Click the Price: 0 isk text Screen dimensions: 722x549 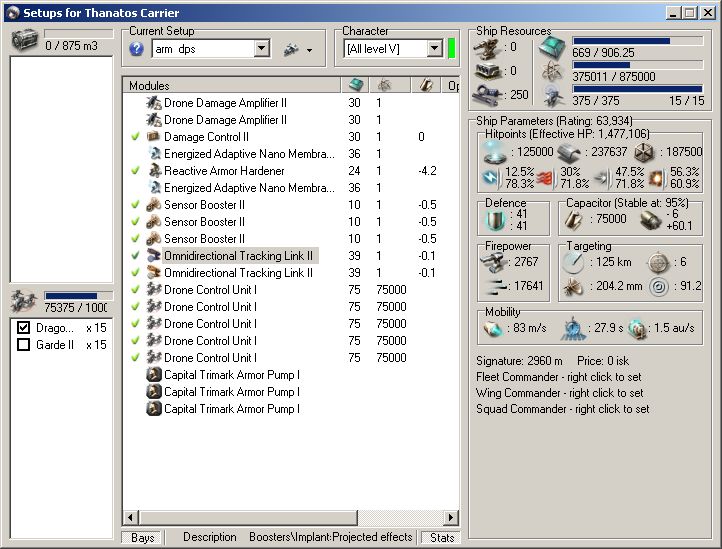(603, 361)
